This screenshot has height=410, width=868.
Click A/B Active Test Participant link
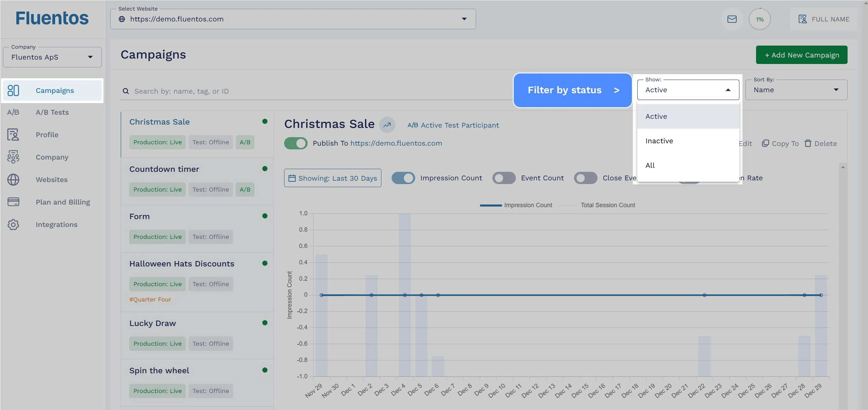click(x=453, y=125)
